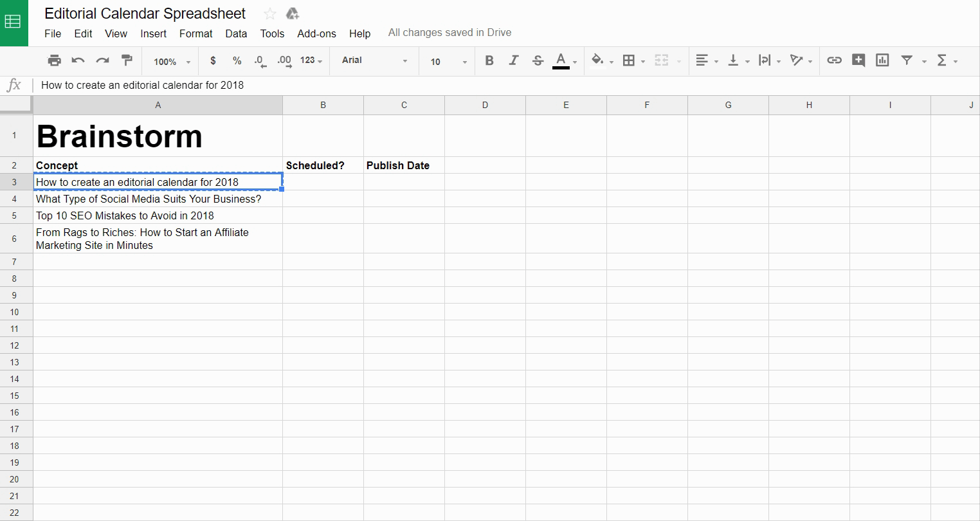The width and height of the screenshot is (980, 521).
Task: Open the font size 10 dropdown
Action: click(x=448, y=62)
